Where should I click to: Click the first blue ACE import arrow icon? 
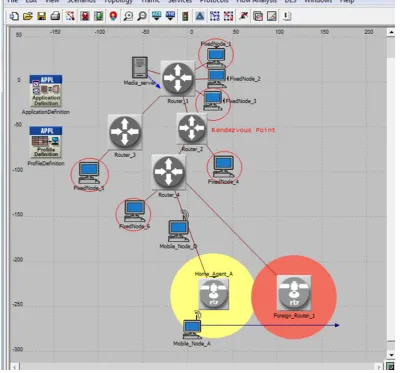pyautogui.click(x=156, y=16)
